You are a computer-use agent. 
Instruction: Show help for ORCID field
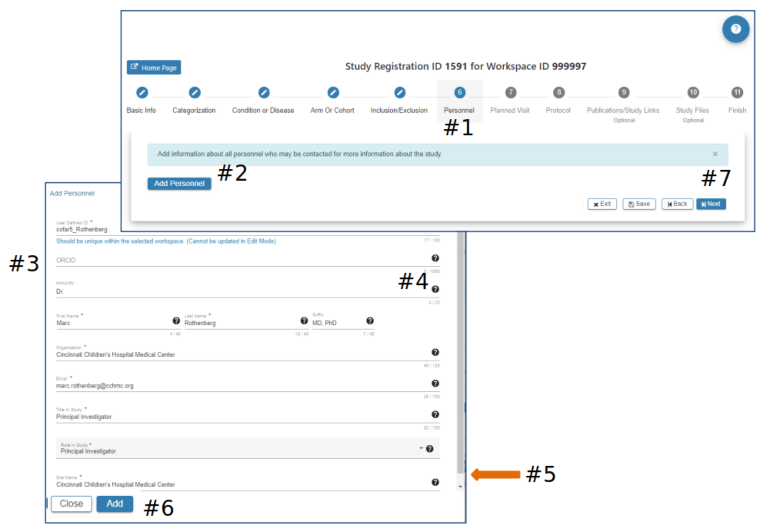coord(435,258)
